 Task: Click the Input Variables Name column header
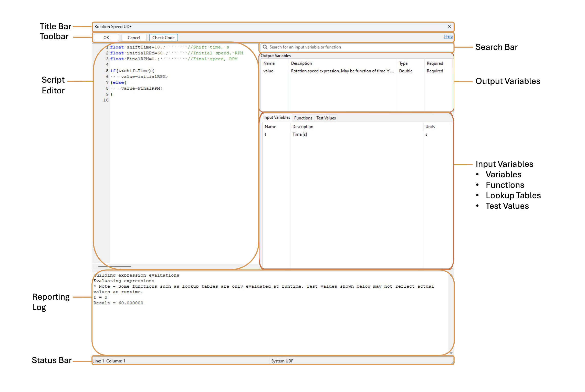[x=270, y=127]
